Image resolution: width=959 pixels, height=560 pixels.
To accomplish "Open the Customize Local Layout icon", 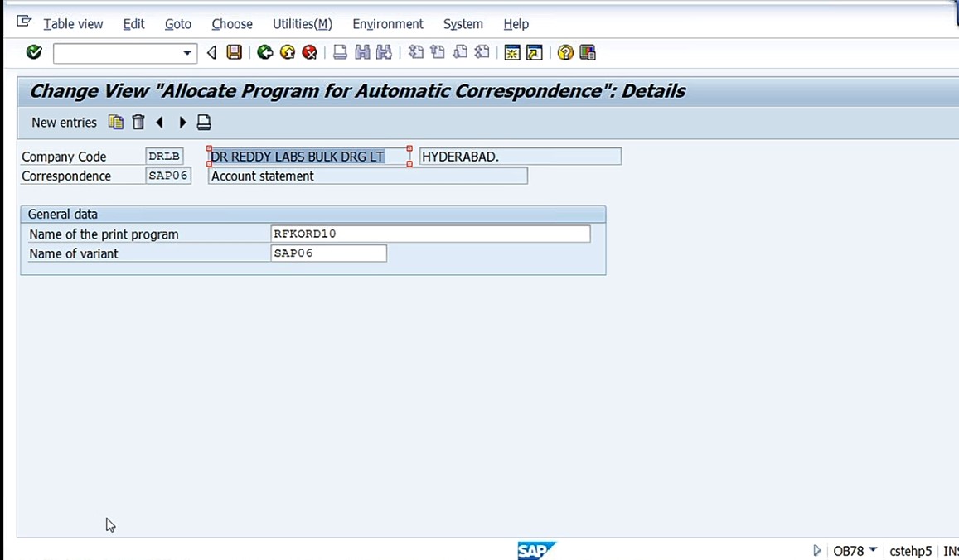I will pyautogui.click(x=587, y=52).
